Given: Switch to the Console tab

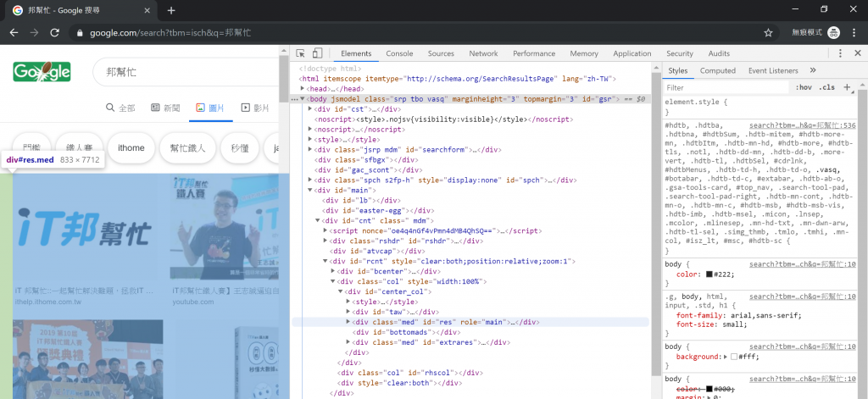Looking at the screenshot, I should (x=400, y=53).
